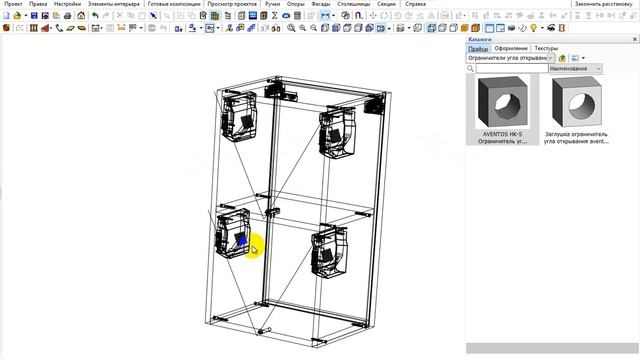Select Заглушка ограничитель угла thumbnail
The image size is (640, 360).
576,109
